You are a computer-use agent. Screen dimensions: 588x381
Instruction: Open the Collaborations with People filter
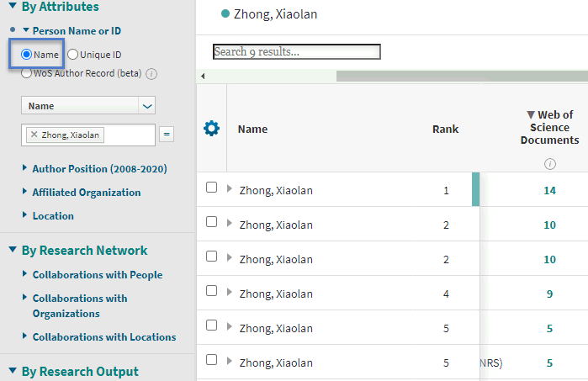(x=97, y=274)
